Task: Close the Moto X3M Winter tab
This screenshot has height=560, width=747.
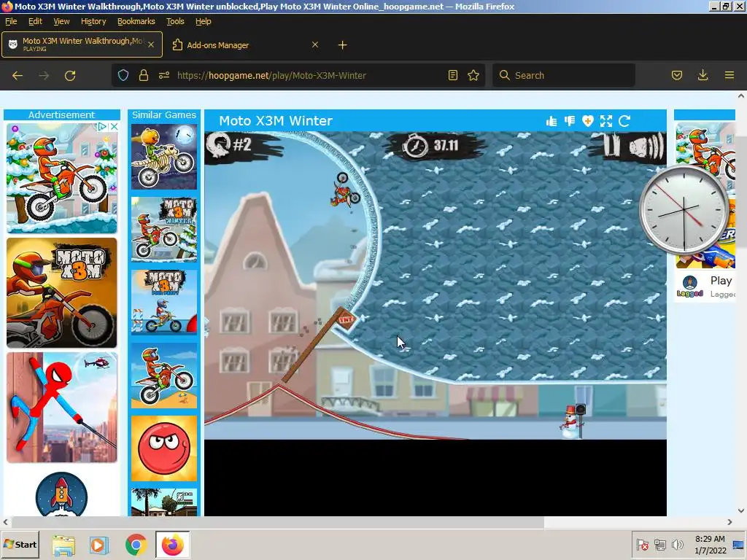Action: 151,44
